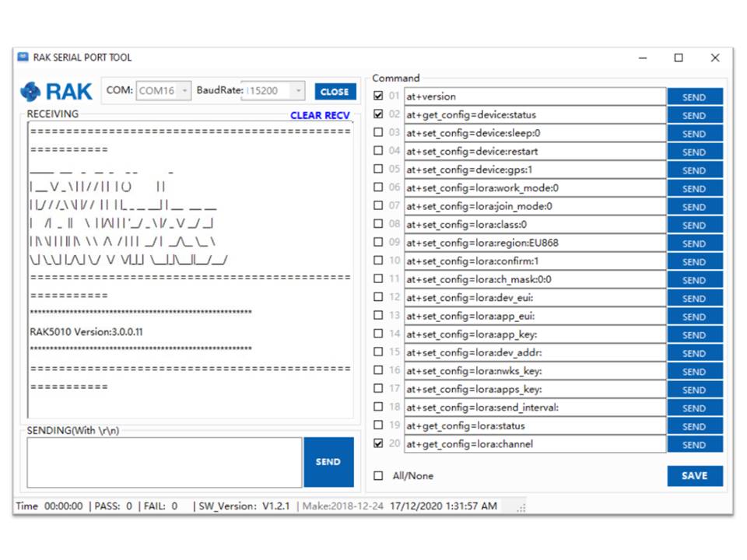Viewport: 747px width, 560px height.
Task: Send the lora:ch_mask:0:0 command
Action: [695, 280]
